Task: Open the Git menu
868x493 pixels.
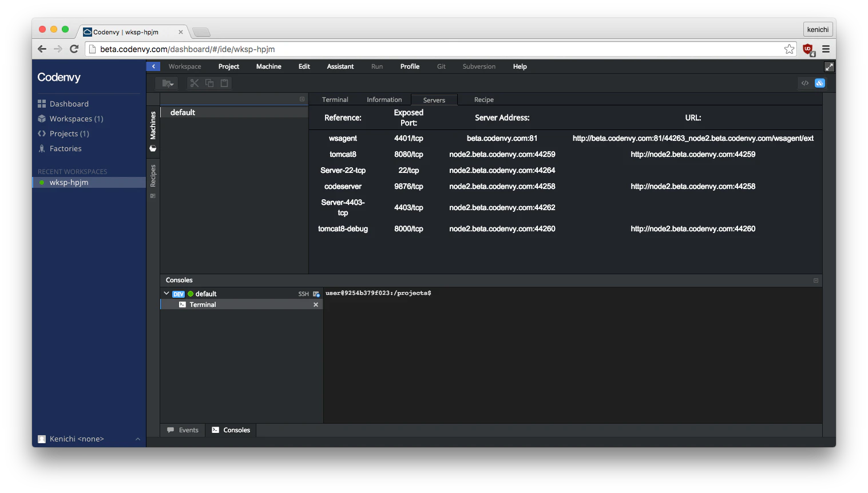Action: (441, 66)
